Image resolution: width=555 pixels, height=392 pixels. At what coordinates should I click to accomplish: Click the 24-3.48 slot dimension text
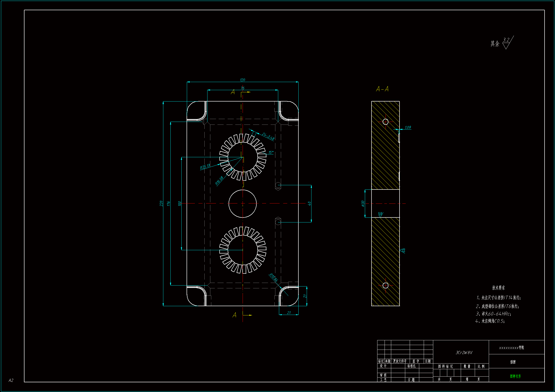[268, 136]
